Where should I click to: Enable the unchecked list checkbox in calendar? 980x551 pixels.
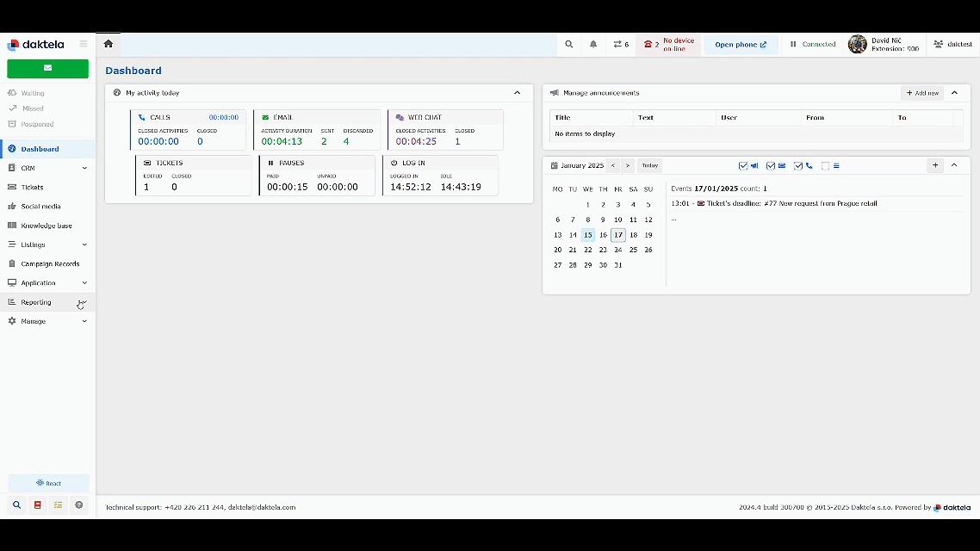[825, 166]
